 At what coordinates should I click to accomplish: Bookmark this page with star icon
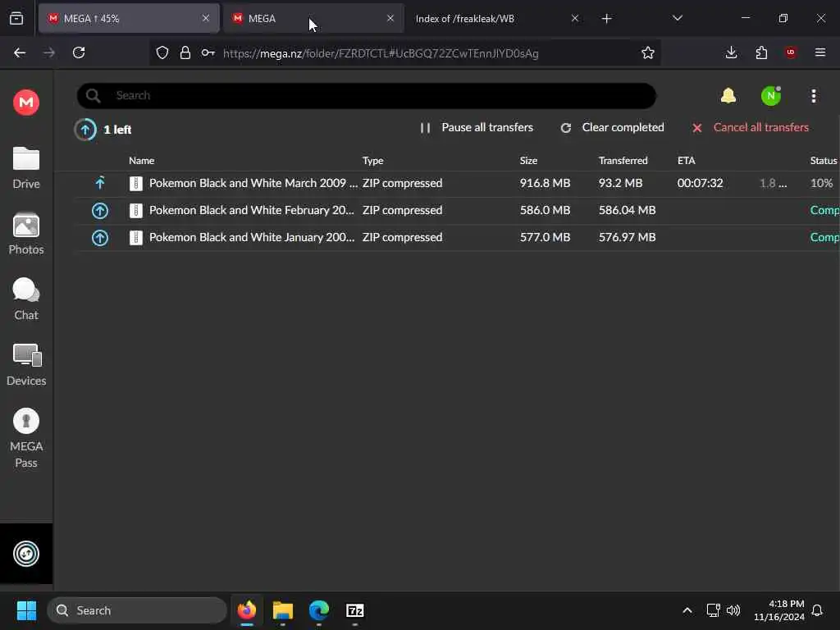click(x=648, y=52)
